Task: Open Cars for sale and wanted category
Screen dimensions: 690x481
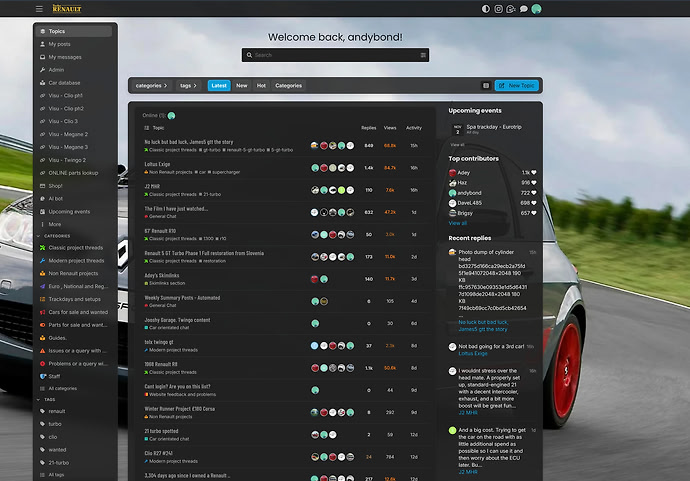Action: 74,312
